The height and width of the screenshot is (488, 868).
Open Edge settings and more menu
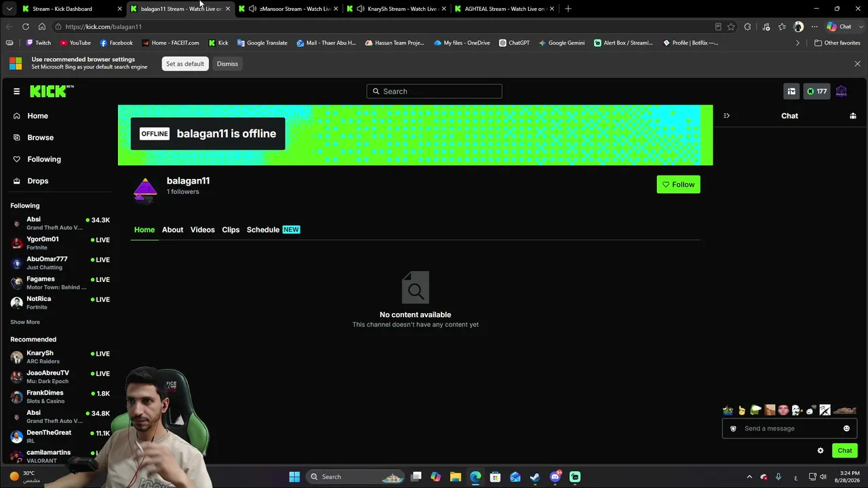click(x=815, y=26)
